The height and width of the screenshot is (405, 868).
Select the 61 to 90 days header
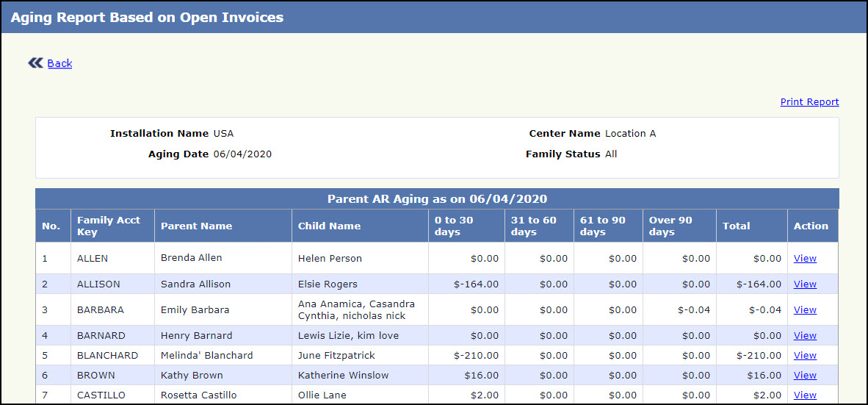click(602, 226)
